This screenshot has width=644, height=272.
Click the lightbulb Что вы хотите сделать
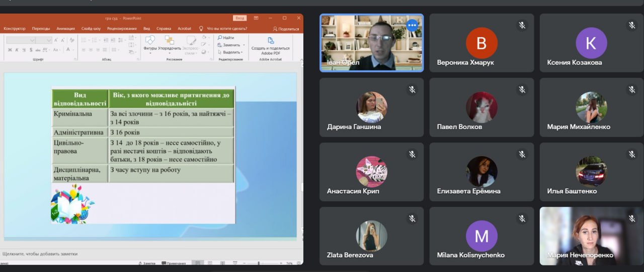pyautogui.click(x=201, y=29)
